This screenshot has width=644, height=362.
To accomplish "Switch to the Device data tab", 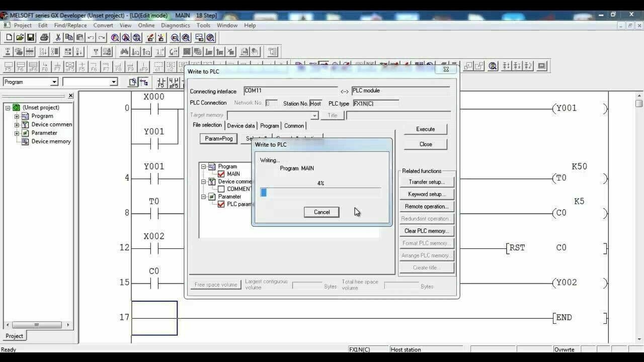I will pyautogui.click(x=242, y=126).
